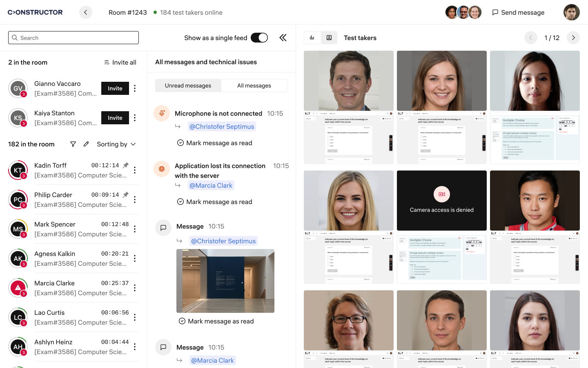Unpin Kadin Torff using the pin icon
The image size is (588, 368).
pos(126,165)
